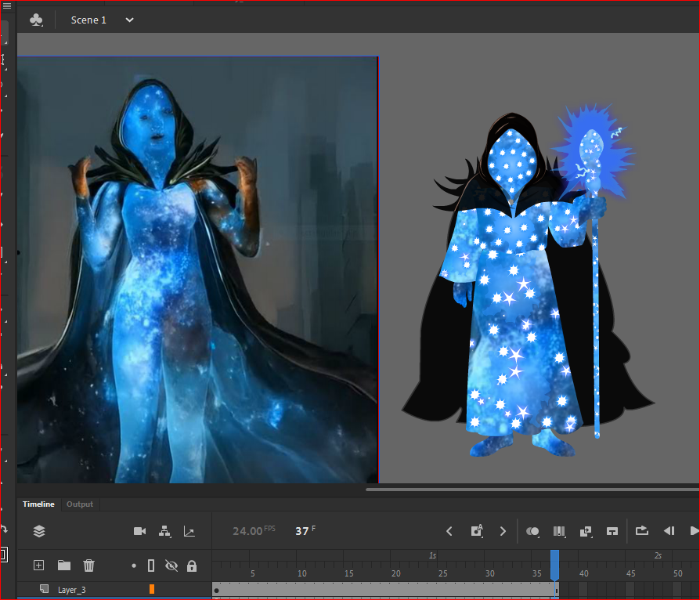Click frame 5 on the timeline ruler

coord(253,573)
